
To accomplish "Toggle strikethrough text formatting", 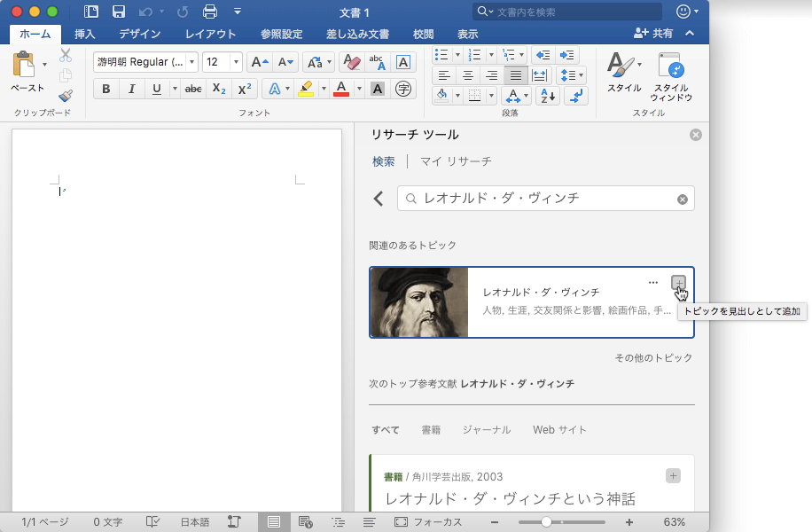I will (x=193, y=89).
